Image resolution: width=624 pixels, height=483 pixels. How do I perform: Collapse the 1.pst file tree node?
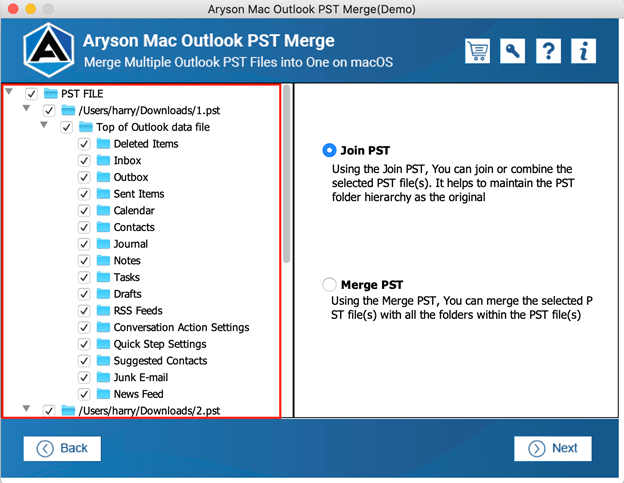[x=26, y=108]
